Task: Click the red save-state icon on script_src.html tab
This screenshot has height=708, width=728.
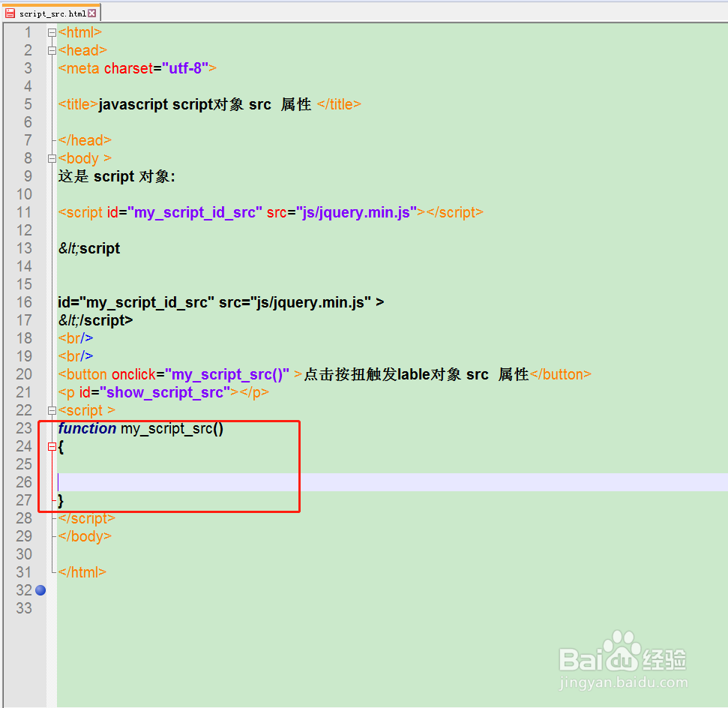Action: tap(10, 13)
